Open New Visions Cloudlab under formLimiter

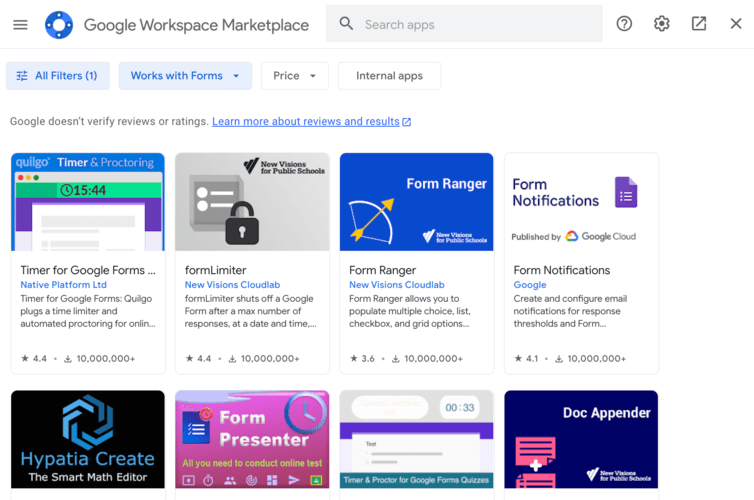[232, 285]
